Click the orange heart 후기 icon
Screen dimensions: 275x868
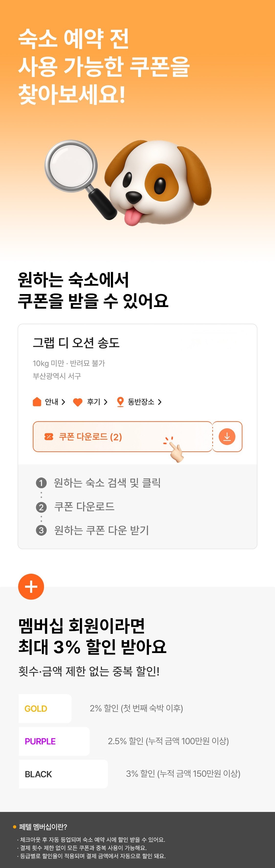point(78,402)
